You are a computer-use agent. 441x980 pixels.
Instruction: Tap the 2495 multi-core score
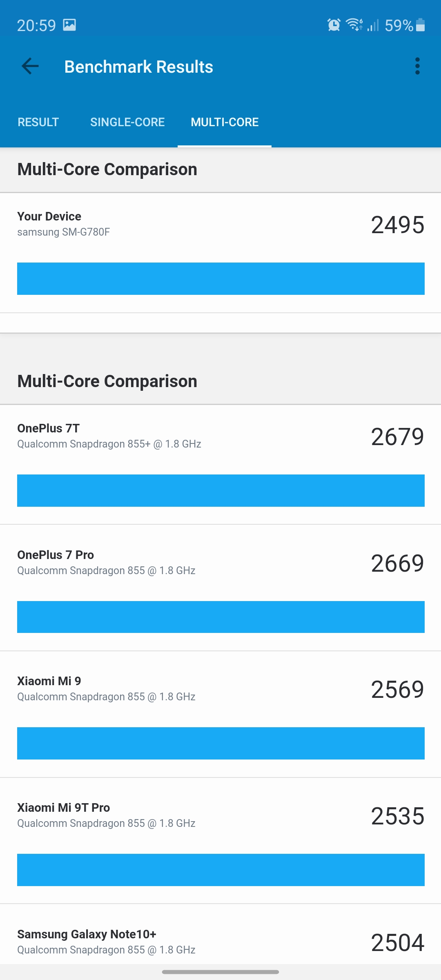pos(397,225)
